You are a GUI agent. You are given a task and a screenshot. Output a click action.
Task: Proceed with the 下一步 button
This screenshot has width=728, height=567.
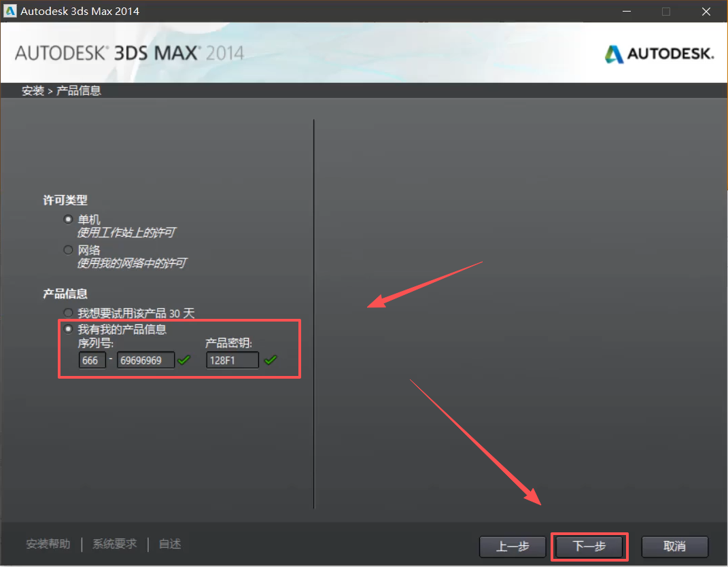(x=589, y=547)
